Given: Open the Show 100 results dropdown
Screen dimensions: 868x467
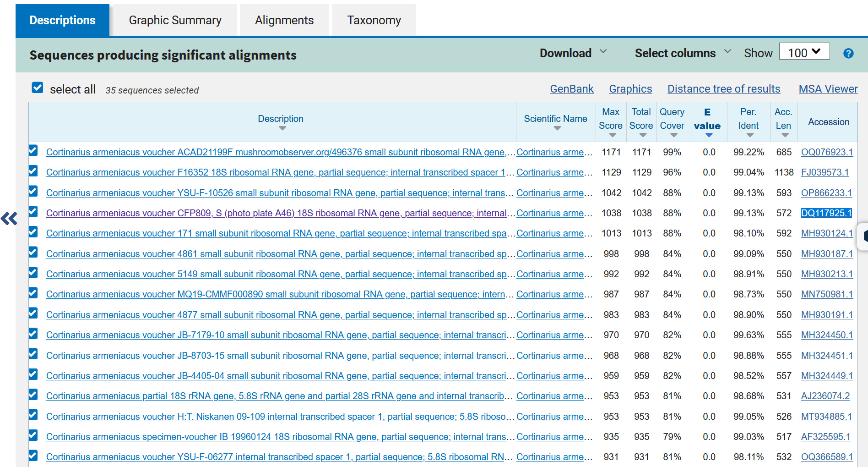Looking at the screenshot, I should (804, 52).
